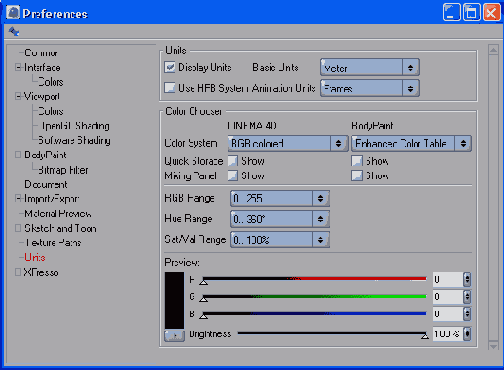This screenshot has width=504, height=370.
Task: Close the Preferences window
Action: (492, 12)
